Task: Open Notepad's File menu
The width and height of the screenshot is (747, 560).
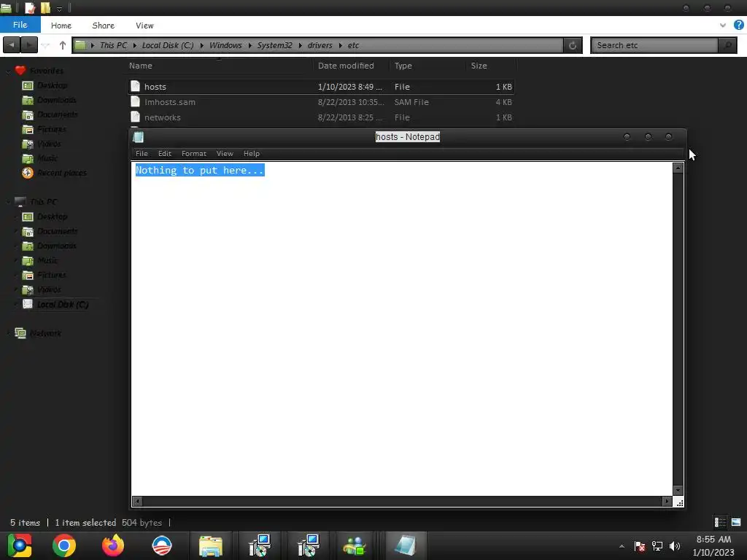Action: click(x=142, y=153)
